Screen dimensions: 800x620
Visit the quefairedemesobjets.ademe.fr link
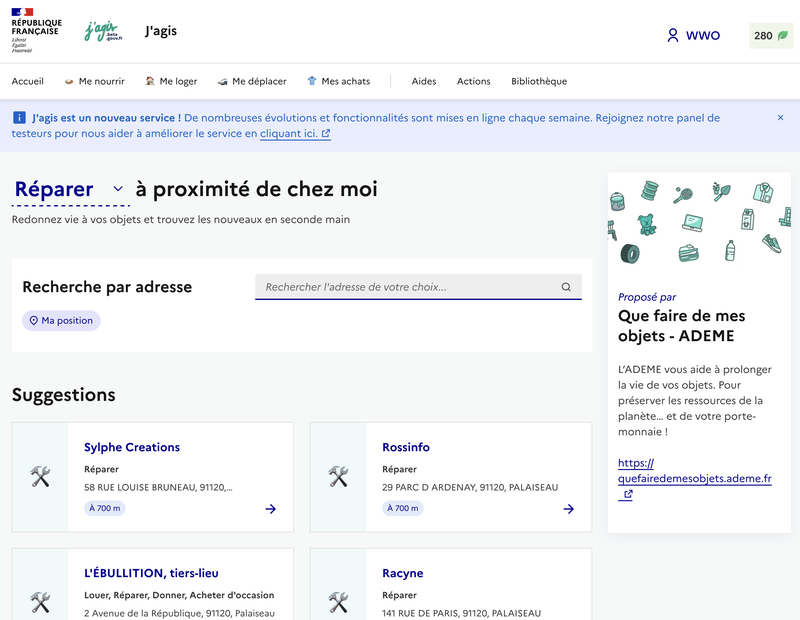pyautogui.click(x=694, y=471)
